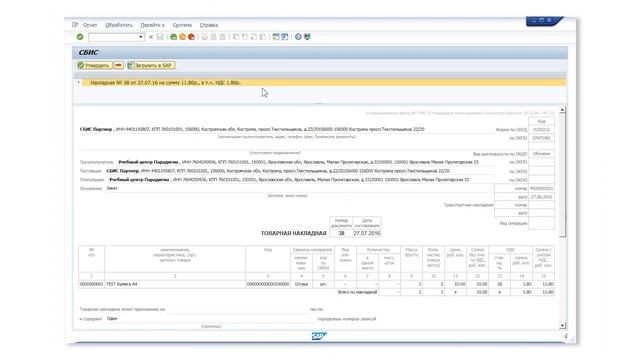The width and height of the screenshot is (640, 360).
Task: Open the Система menu
Action: point(182,25)
